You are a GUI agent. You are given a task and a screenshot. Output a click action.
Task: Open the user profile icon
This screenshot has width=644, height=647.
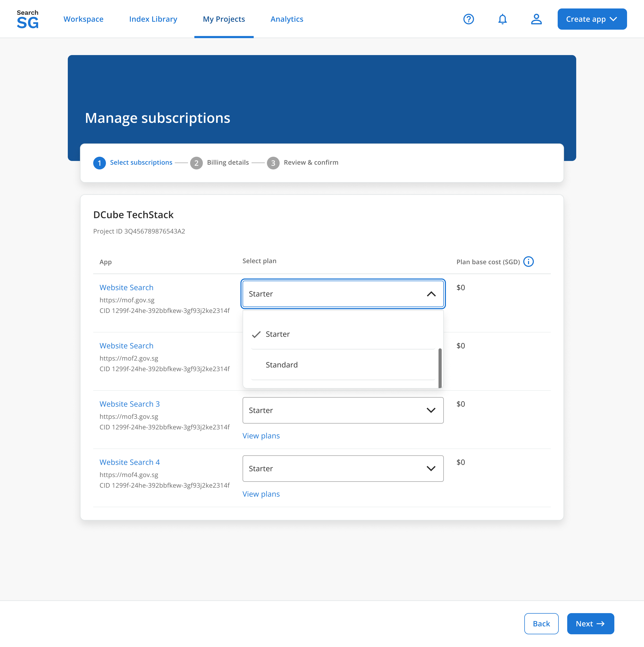coord(536,19)
